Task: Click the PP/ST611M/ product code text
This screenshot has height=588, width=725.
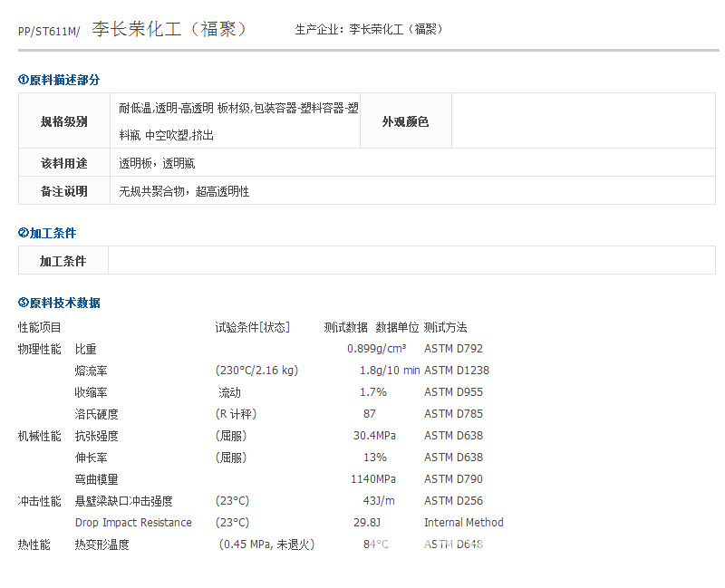Action: [x=49, y=32]
